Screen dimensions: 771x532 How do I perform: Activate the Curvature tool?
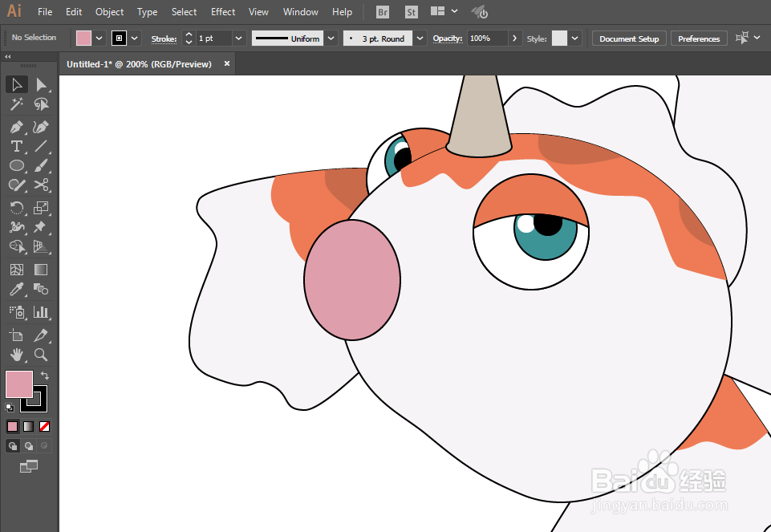coord(41,128)
